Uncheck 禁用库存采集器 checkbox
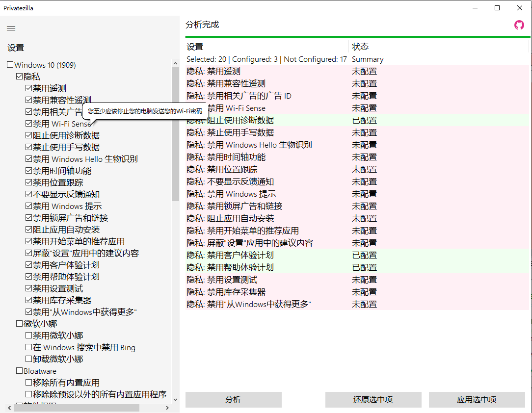 pyautogui.click(x=29, y=300)
